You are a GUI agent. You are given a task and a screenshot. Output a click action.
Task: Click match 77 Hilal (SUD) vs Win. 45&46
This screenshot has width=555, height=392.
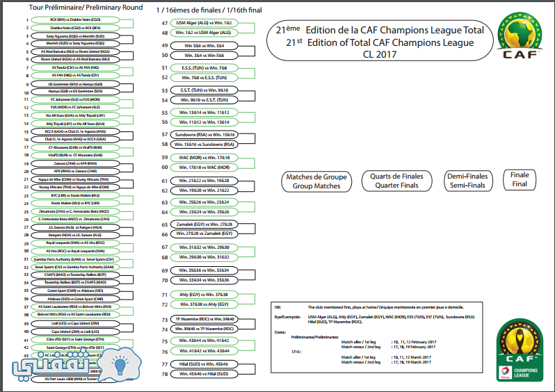click(204, 364)
